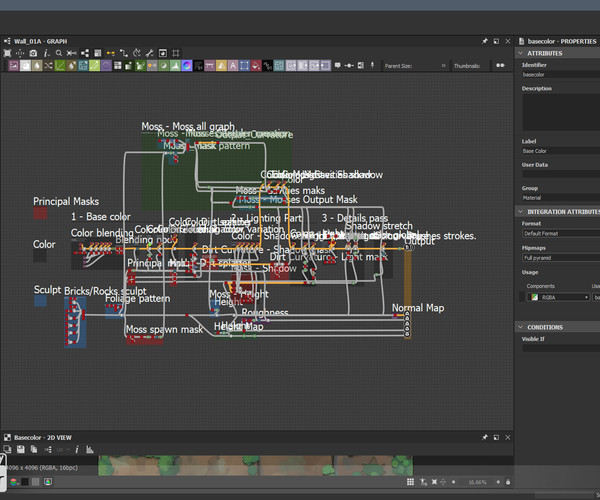The width and height of the screenshot is (600, 500).
Task: Add a Channels Shuffle node
Action: (48, 66)
